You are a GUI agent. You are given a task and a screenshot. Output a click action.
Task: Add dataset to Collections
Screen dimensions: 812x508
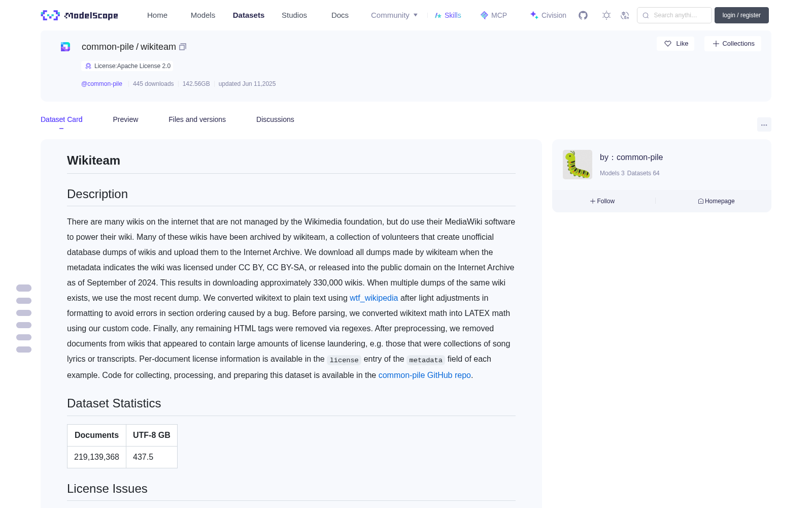tap(733, 44)
